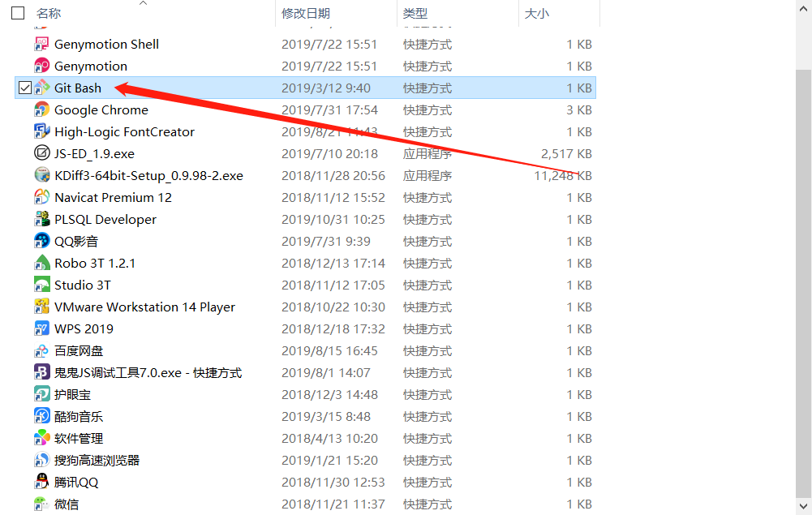Click the size value 2,517 KB
The height and width of the screenshot is (515, 812).
(x=566, y=154)
